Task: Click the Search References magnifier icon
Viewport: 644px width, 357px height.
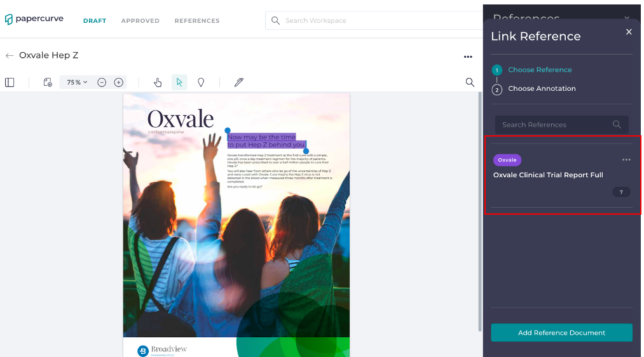Action: pos(617,125)
